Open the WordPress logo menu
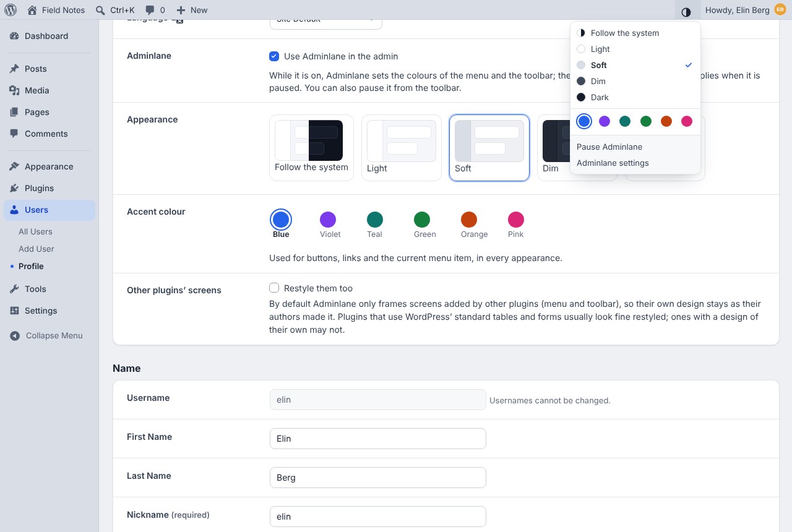 11,10
